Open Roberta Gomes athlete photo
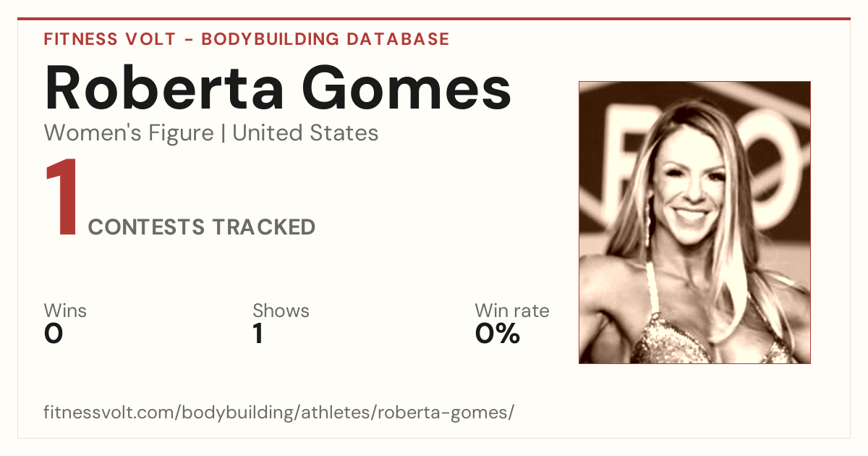 tap(694, 222)
